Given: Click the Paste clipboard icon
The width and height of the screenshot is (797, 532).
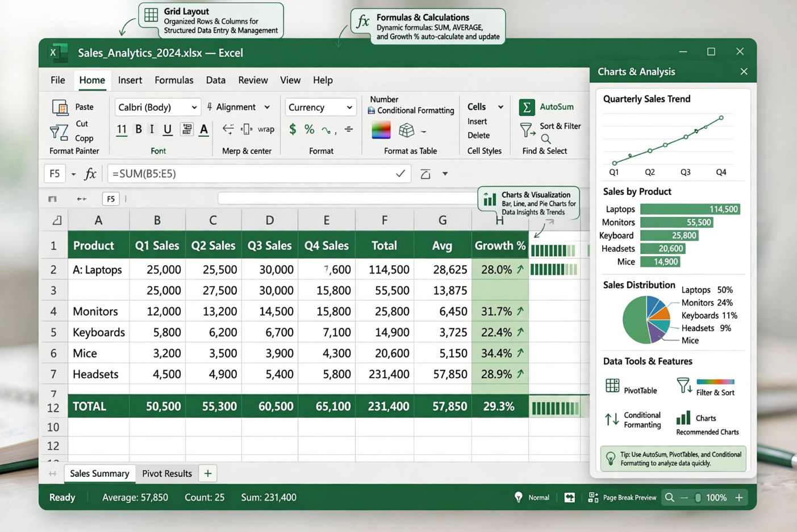Looking at the screenshot, I should [x=60, y=107].
